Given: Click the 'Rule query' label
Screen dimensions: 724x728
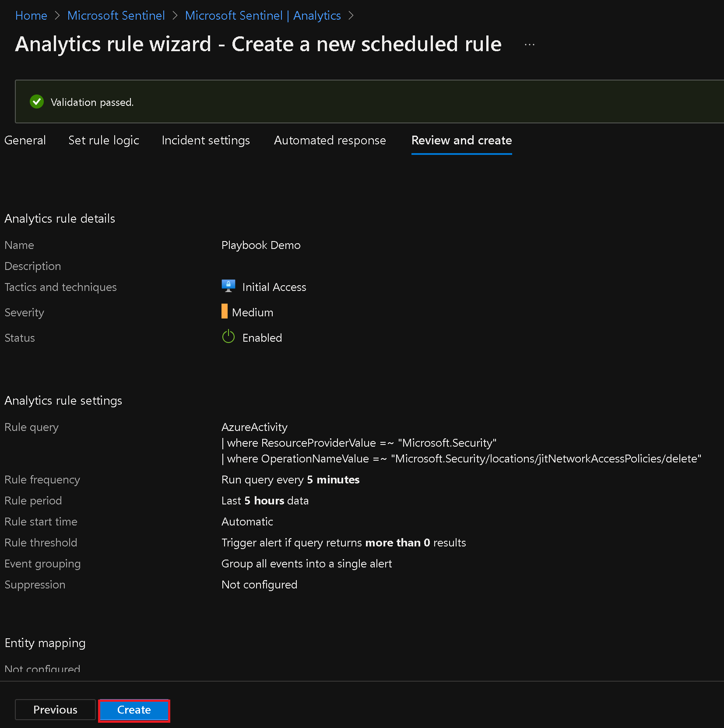Looking at the screenshot, I should [x=32, y=427].
